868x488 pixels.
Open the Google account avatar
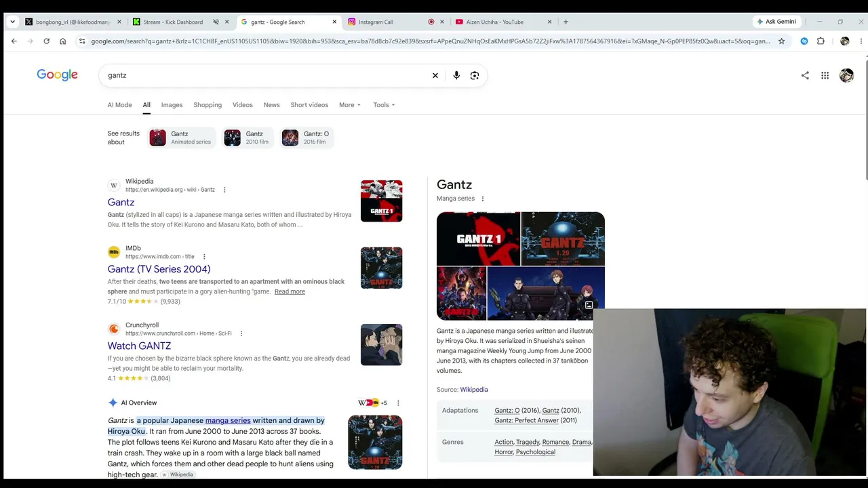point(846,75)
